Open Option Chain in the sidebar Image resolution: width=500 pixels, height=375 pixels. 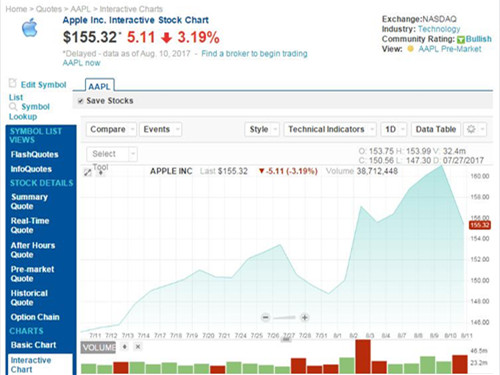pyautogui.click(x=35, y=317)
